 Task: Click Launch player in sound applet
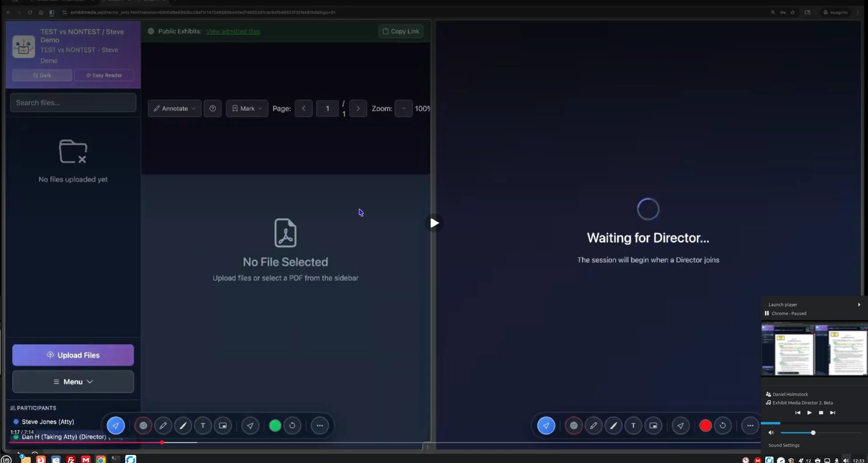[x=783, y=304]
